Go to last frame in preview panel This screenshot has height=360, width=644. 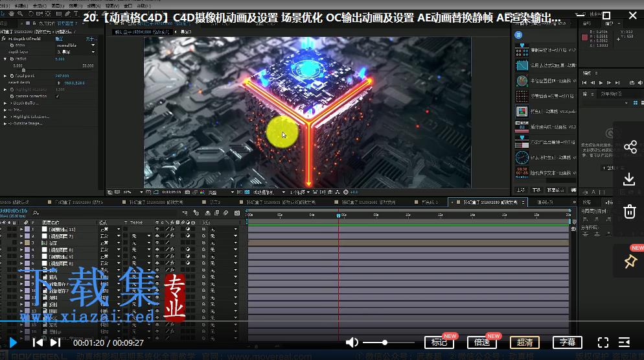coord(617,82)
